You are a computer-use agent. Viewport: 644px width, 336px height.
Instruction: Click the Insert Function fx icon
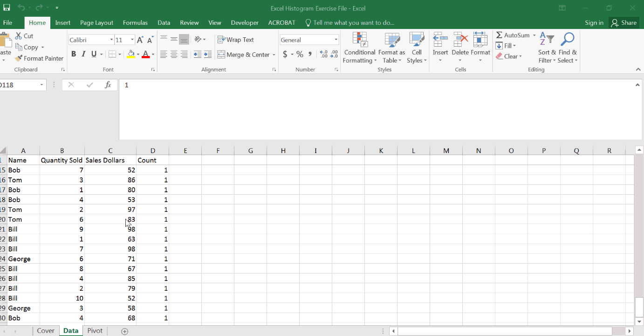108,85
